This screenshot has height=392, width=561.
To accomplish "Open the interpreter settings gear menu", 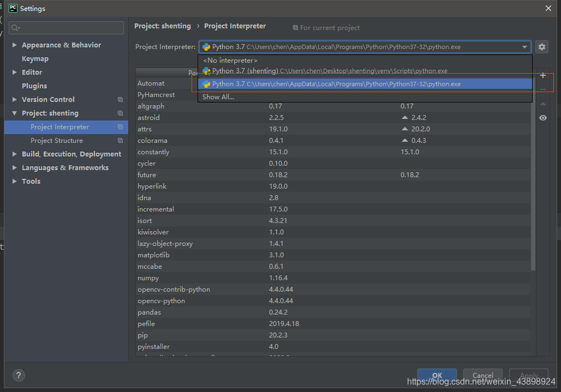I will 542,47.
